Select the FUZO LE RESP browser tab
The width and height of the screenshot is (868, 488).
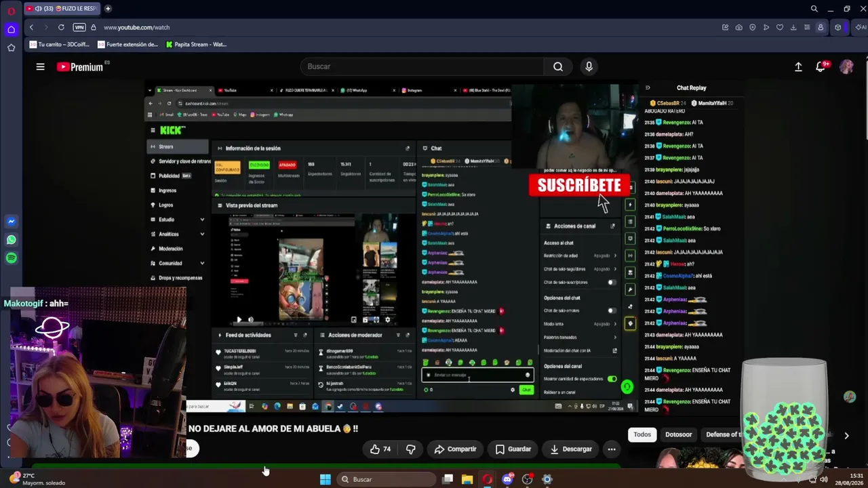[62, 9]
